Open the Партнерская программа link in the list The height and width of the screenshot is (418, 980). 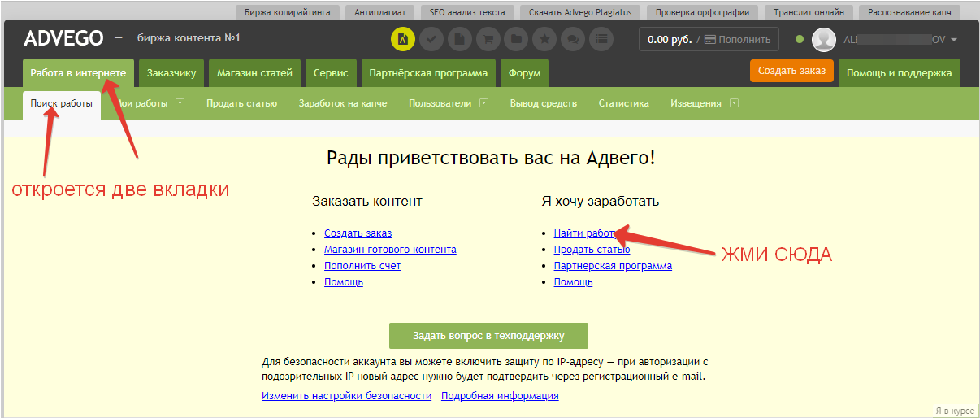point(613,266)
